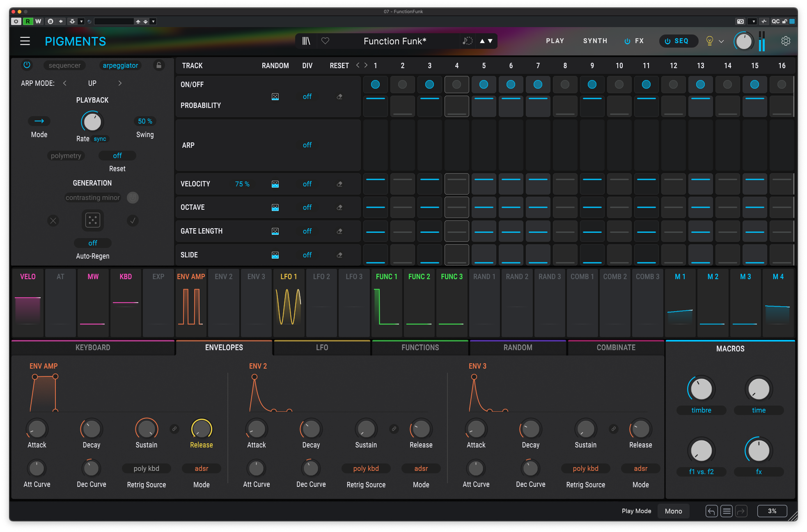The height and width of the screenshot is (532, 807).
Task: Click the lock icon next to arpeggiator
Action: [159, 65]
